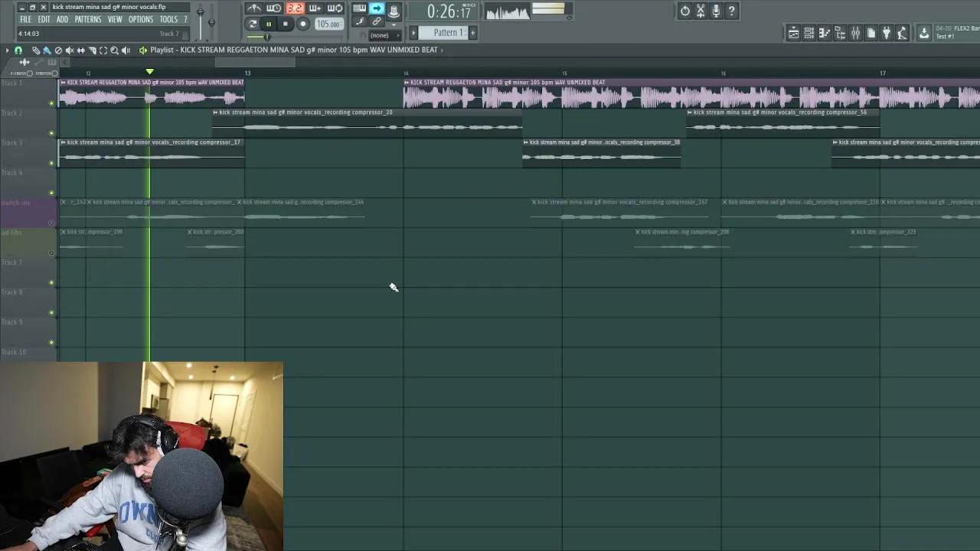
Task: Open the plugin picker plug icon
Action: (887, 33)
